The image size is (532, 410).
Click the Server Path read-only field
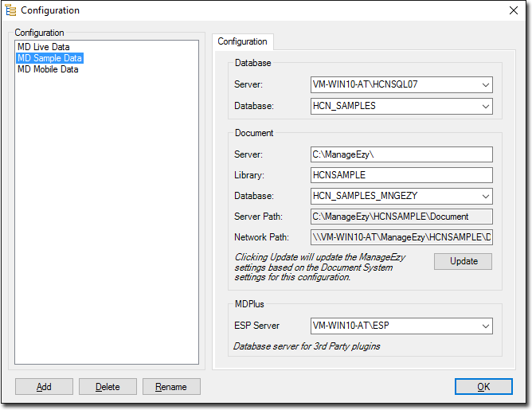[401, 217]
